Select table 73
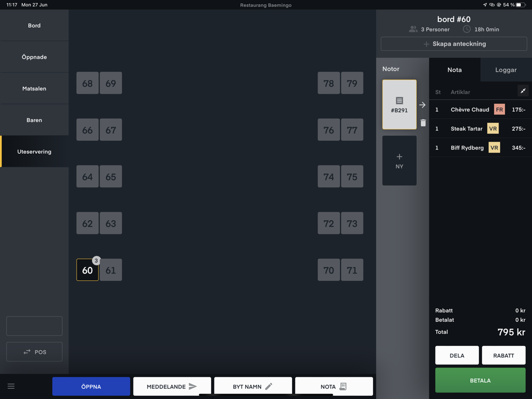Screen dimensions: 532x399 click(x=352, y=223)
